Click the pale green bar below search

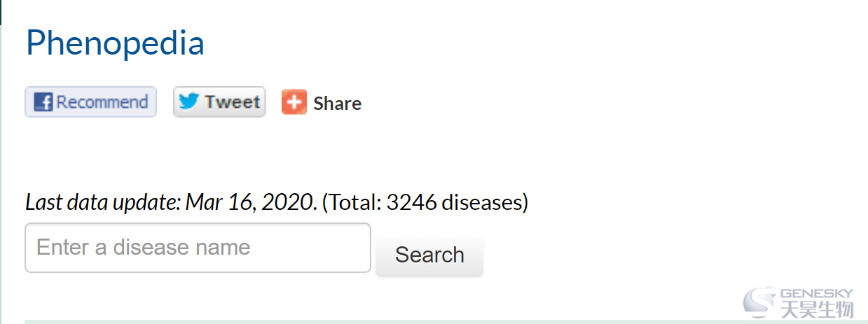pos(446,321)
